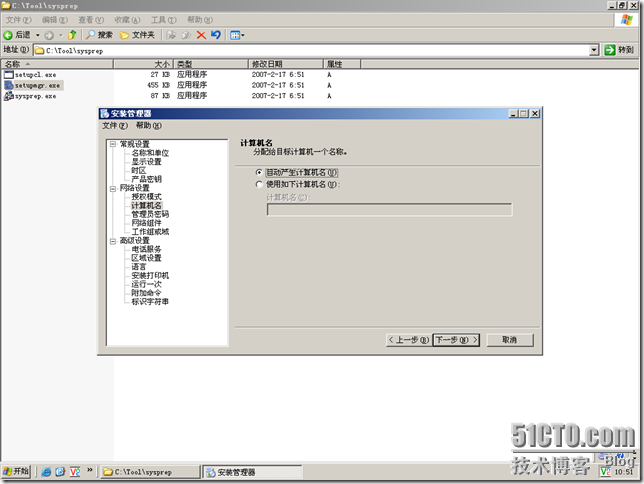Image resolution: width=644 pixels, height=484 pixels.
Task: Click the Setup Manager title bar icon
Action: [105, 113]
